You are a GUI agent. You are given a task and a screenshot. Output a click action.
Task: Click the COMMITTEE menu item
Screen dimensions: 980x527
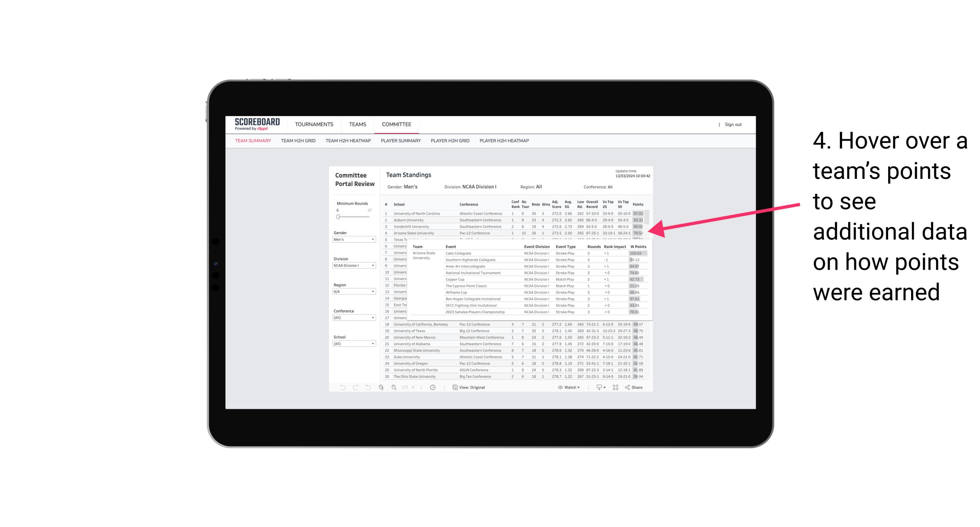(x=397, y=124)
